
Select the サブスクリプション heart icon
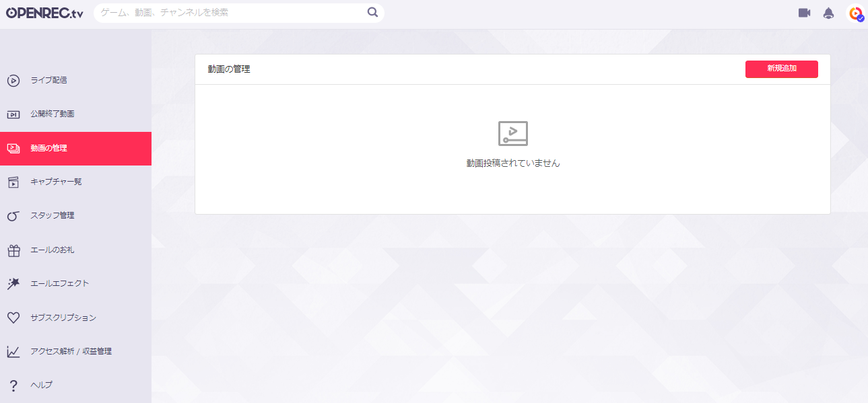coord(13,317)
